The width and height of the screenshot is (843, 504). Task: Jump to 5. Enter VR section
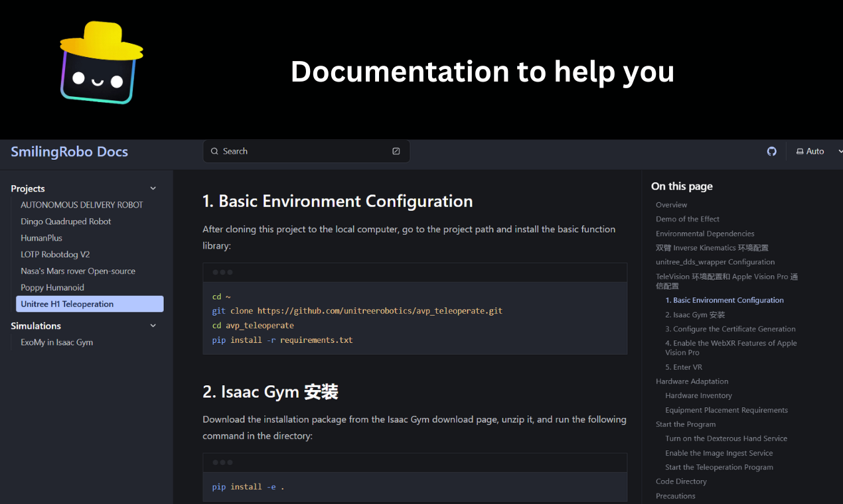point(684,367)
